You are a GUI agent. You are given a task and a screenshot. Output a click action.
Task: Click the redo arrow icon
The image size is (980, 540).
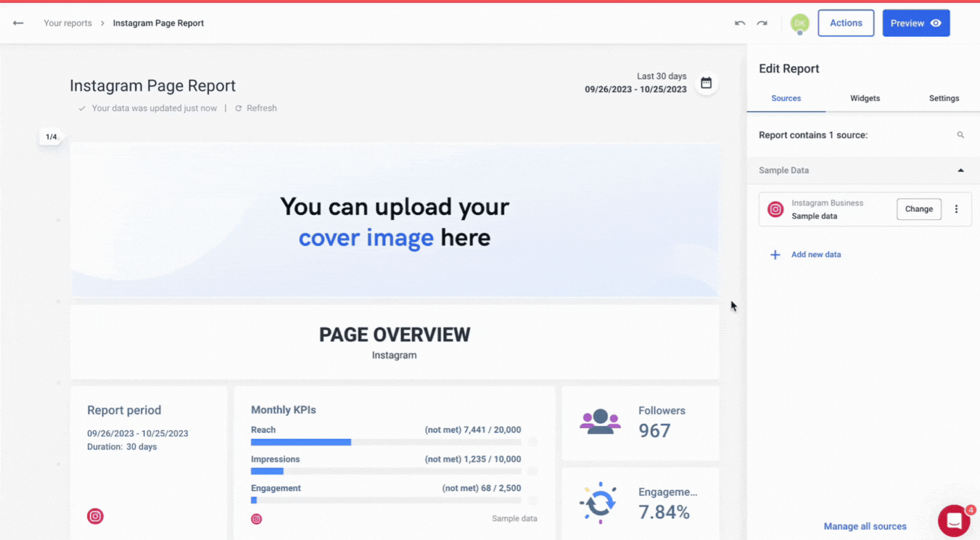click(x=762, y=23)
